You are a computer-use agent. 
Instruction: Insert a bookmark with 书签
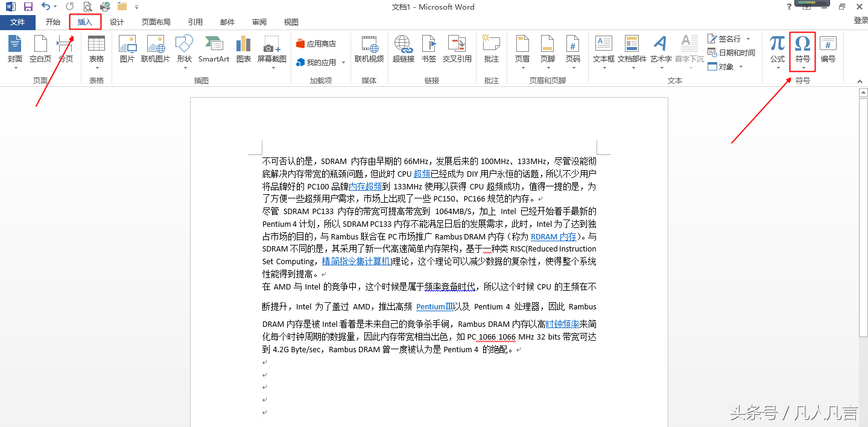tap(429, 49)
